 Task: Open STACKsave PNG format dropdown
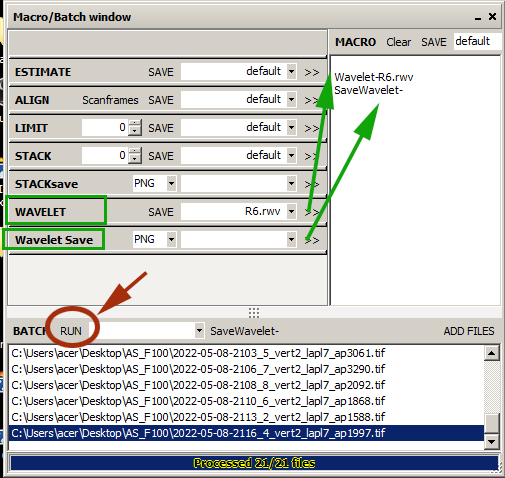click(x=171, y=183)
